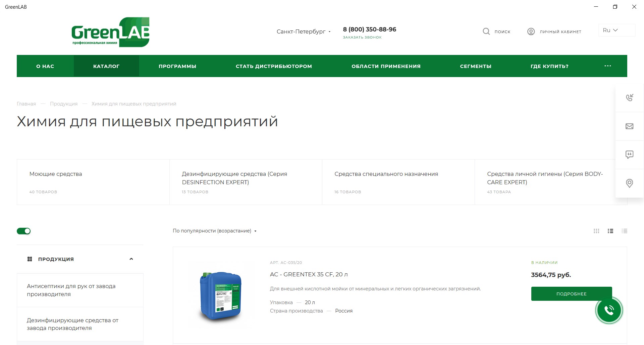
Task: Open product title AC - GREENTEX 35 CF, 20 л
Action: (309, 274)
